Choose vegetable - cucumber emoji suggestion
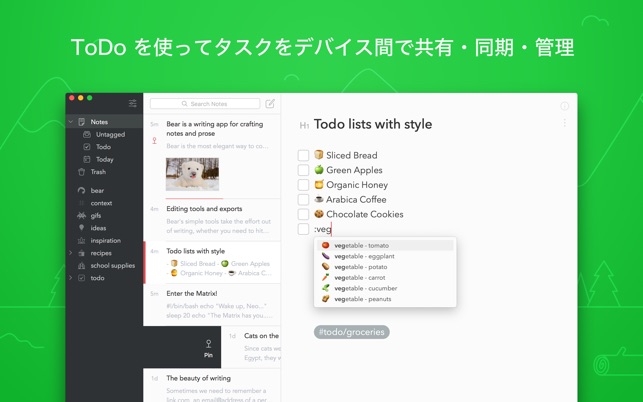 [x=385, y=288]
